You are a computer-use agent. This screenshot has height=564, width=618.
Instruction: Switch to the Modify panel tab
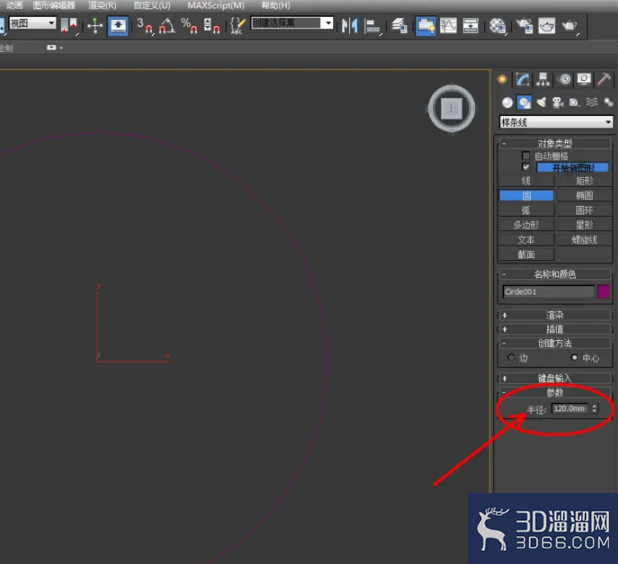tap(523, 80)
